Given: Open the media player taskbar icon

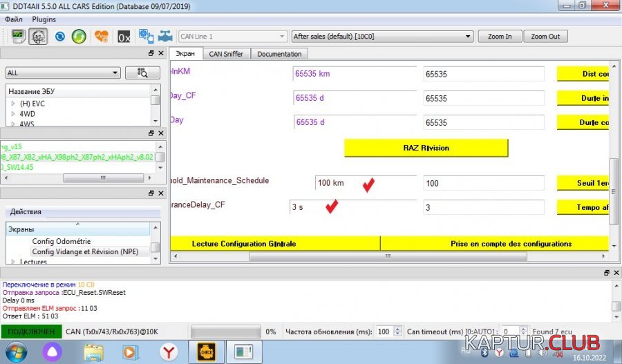Looking at the screenshot, I should (129, 352).
